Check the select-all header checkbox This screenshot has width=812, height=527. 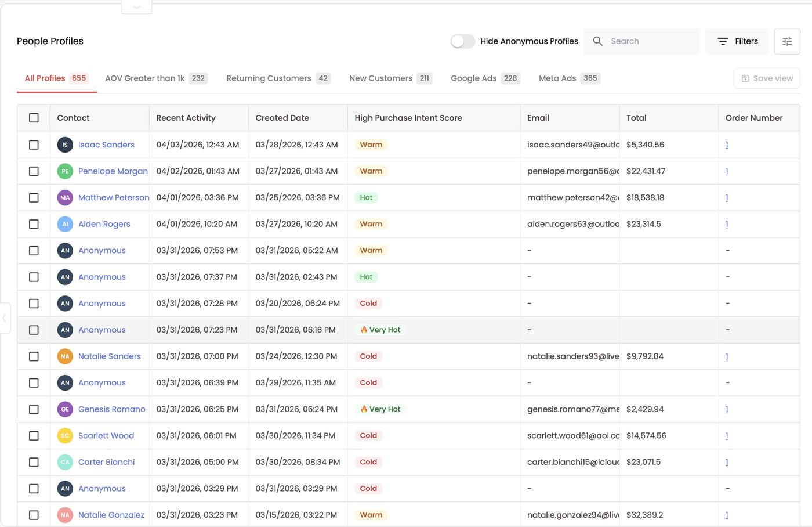pyautogui.click(x=34, y=118)
